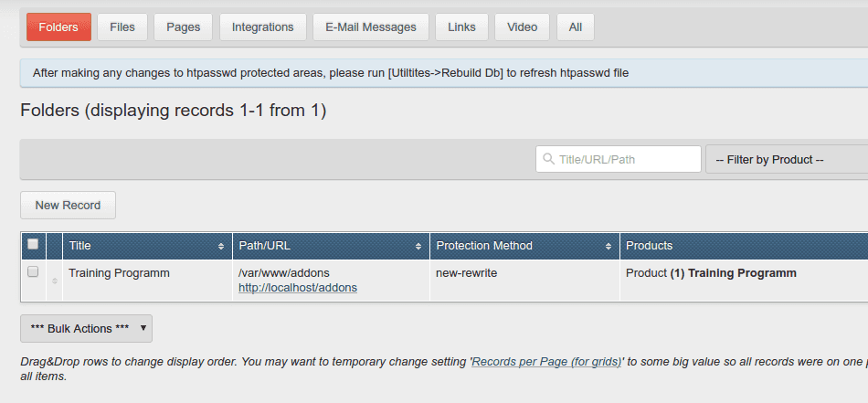Follow the Records per Page link
Viewport: 868px width, 403px height.
[546, 362]
